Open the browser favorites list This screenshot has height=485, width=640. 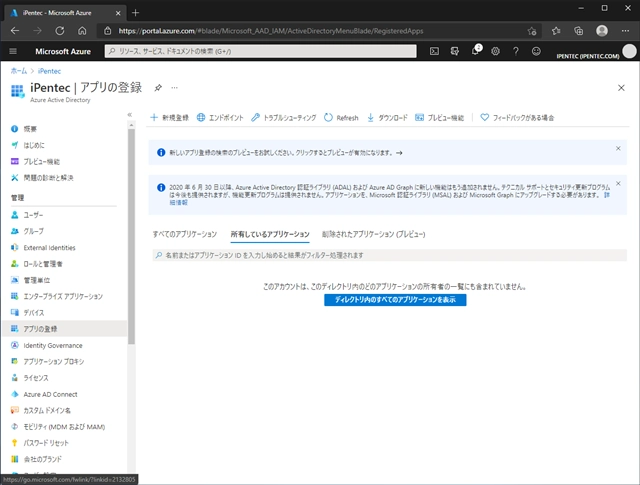pos(556,31)
